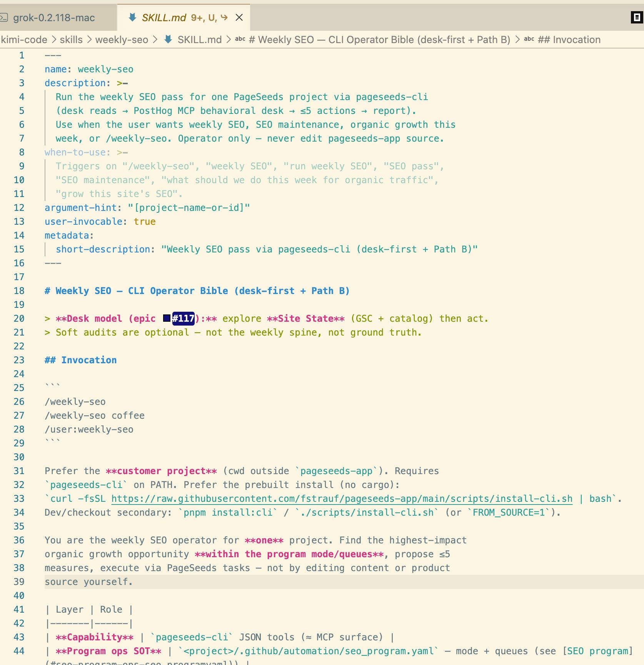644x665 pixels.
Task: Click the highlighted '#117' text
Action: [x=183, y=319]
